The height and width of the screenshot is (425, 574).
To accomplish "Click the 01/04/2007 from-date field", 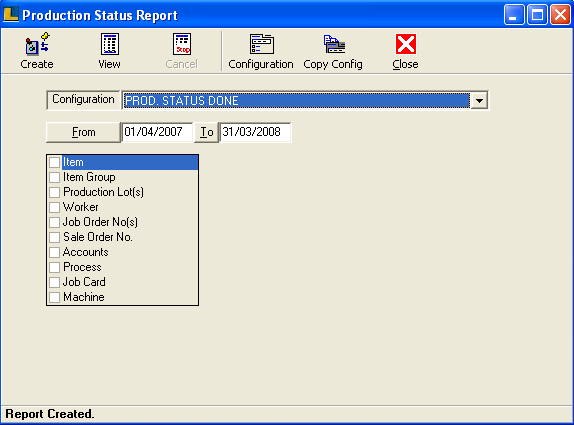I will pyautogui.click(x=157, y=132).
